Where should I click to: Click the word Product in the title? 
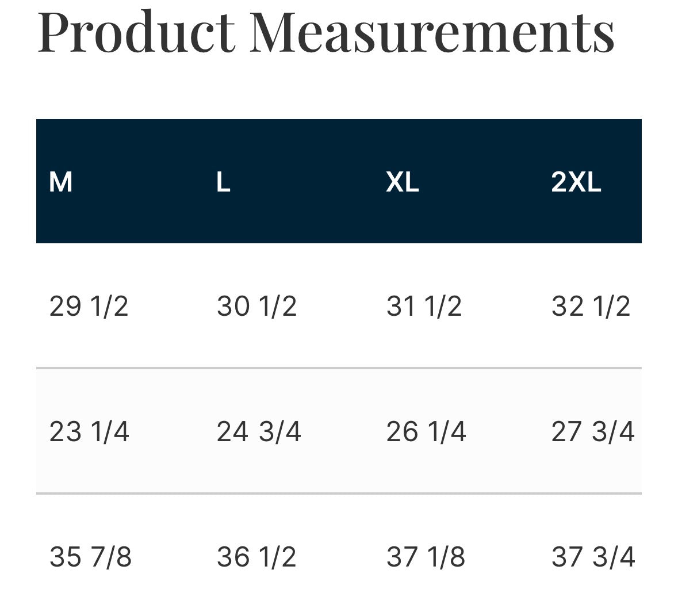click(137, 32)
